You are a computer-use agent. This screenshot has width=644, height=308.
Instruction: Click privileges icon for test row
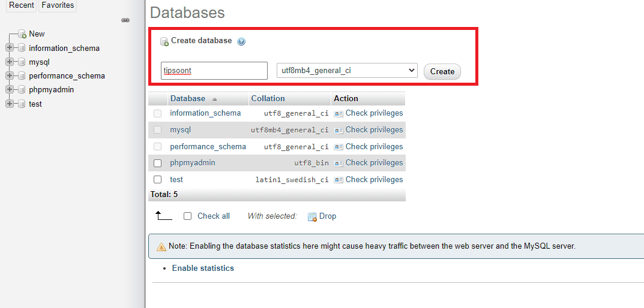[339, 180]
